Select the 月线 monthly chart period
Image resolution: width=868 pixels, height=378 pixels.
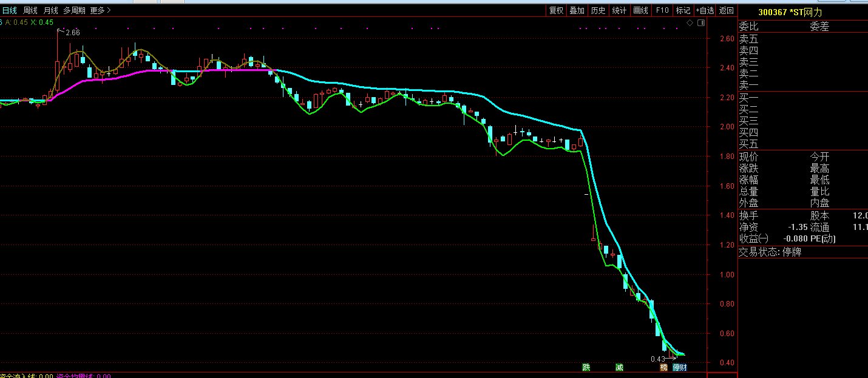point(51,10)
